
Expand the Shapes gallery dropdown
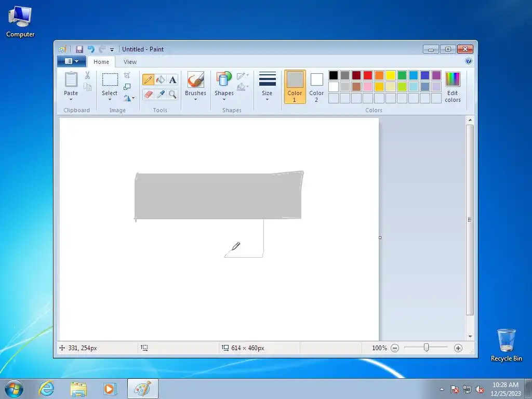tap(224, 99)
